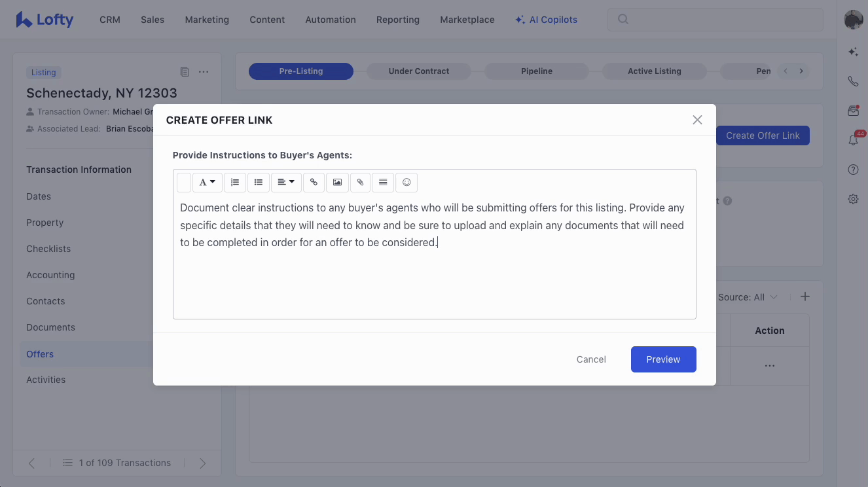Insert a bulleted list in the editor
The width and height of the screenshot is (868, 487).
click(259, 183)
